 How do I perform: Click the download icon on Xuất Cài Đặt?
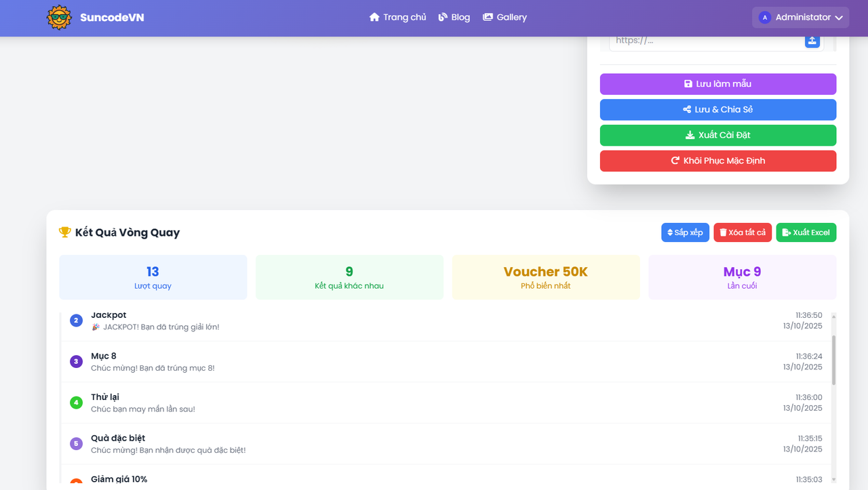[690, 136]
